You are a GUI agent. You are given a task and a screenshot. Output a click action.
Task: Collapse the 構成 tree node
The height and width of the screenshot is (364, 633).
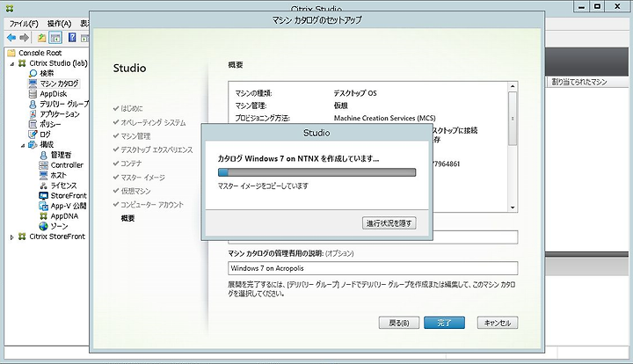click(23, 145)
